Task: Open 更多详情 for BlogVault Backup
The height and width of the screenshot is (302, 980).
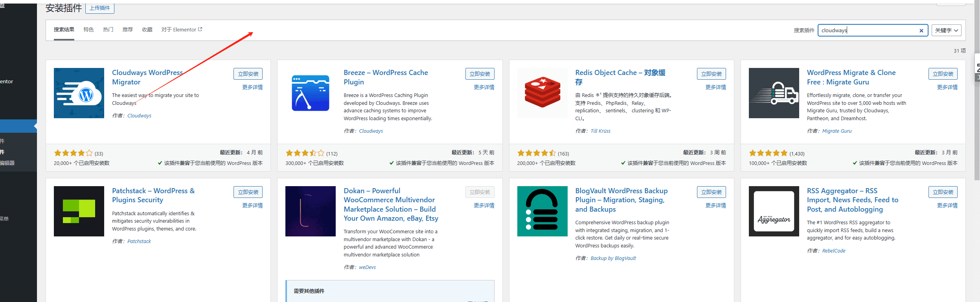Action: tap(715, 205)
